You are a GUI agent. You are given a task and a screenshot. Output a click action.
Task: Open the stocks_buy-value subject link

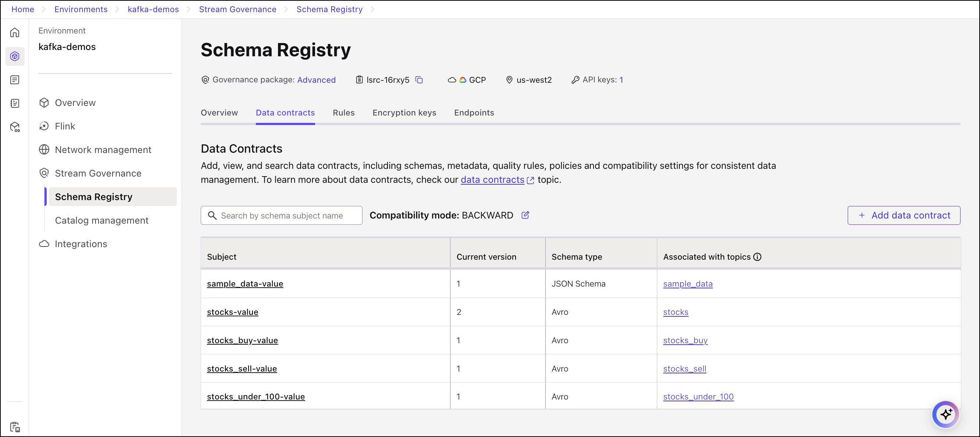(x=242, y=340)
